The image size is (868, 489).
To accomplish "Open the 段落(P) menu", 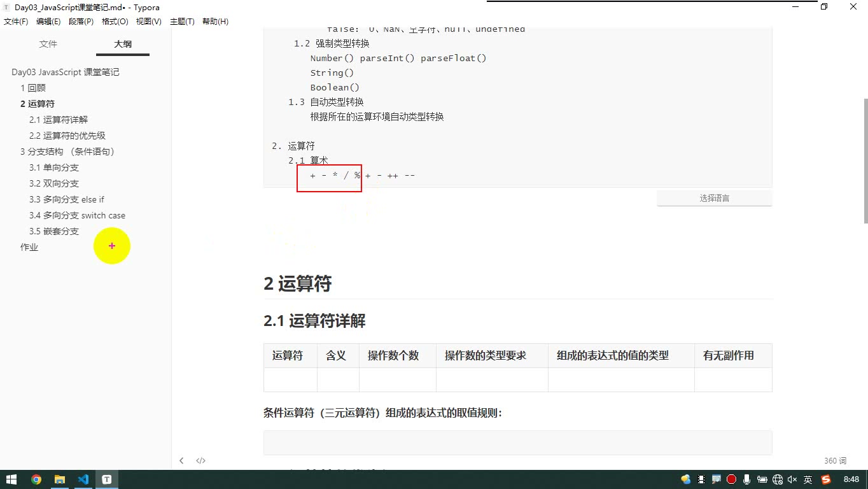I will click(x=81, y=22).
